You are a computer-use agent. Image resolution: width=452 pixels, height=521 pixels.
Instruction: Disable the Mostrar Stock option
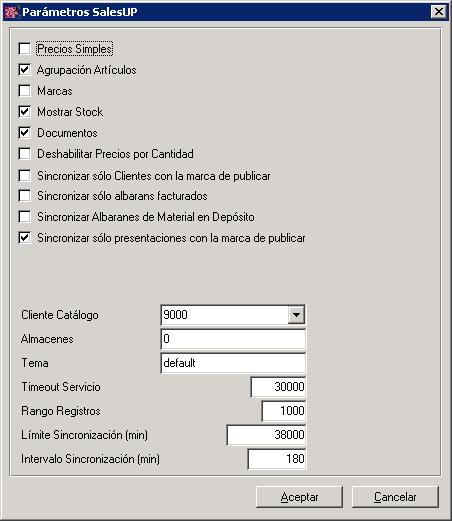(x=25, y=112)
